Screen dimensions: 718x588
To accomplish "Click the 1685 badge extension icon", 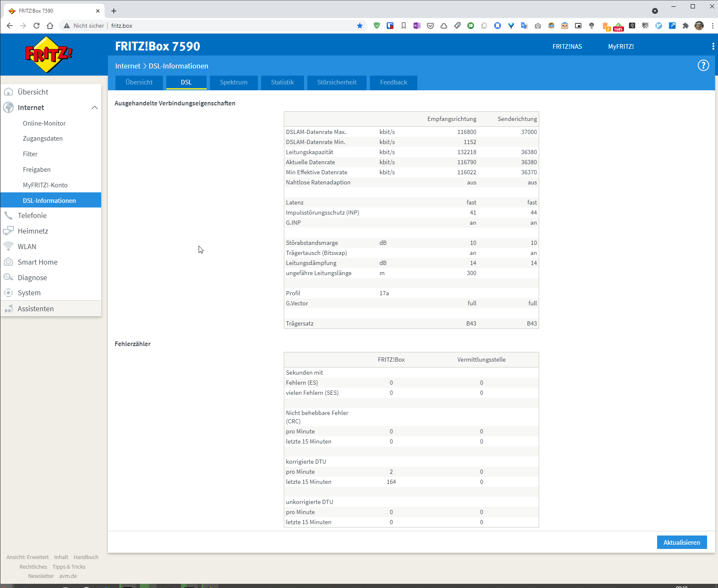I will tap(618, 27).
